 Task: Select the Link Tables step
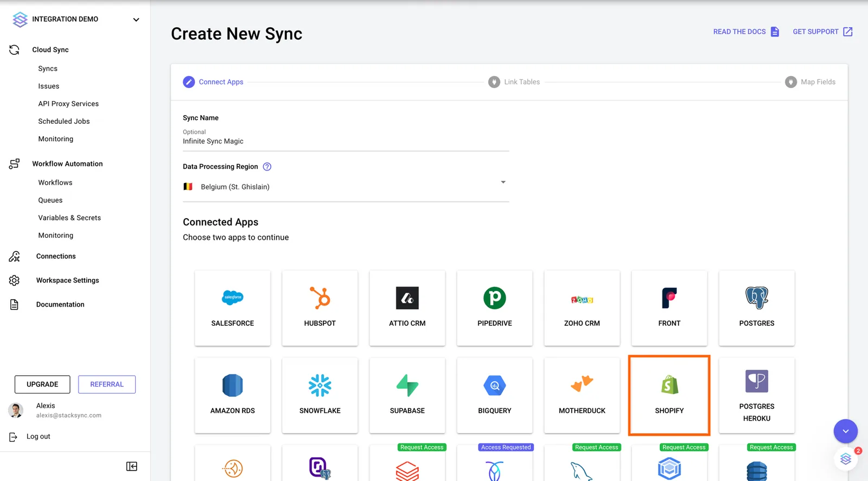[514, 82]
